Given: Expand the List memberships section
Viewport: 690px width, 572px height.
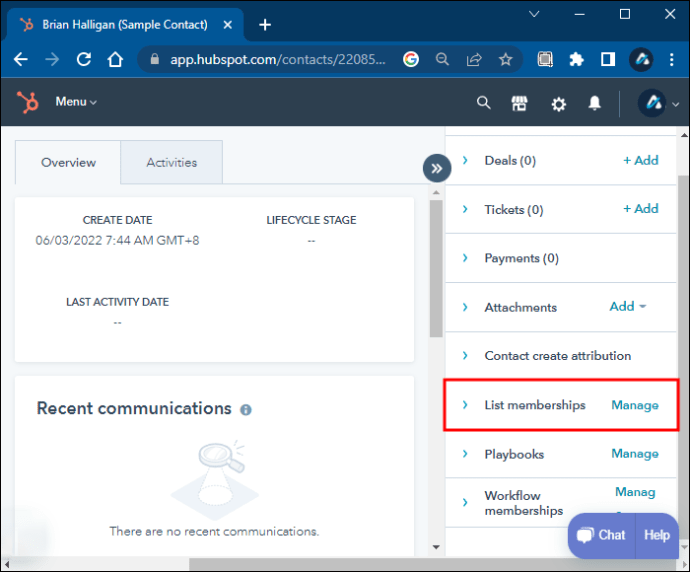Looking at the screenshot, I should [465, 405].
